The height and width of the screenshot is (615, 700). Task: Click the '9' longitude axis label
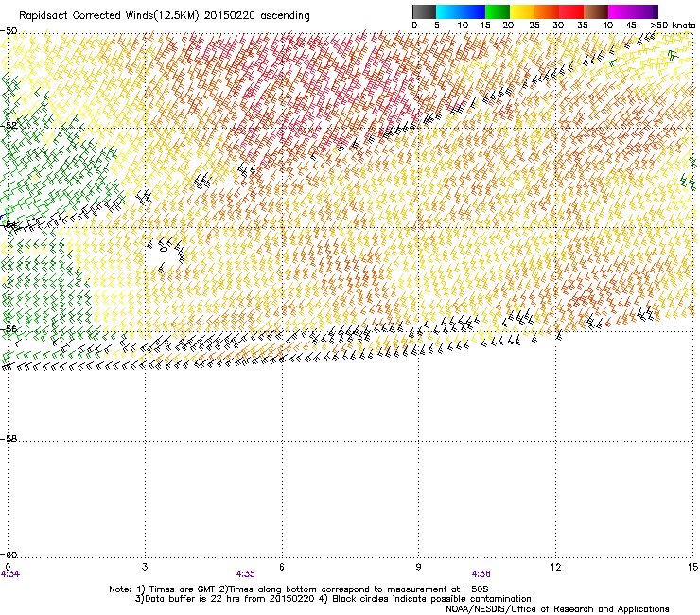[418, 567]
